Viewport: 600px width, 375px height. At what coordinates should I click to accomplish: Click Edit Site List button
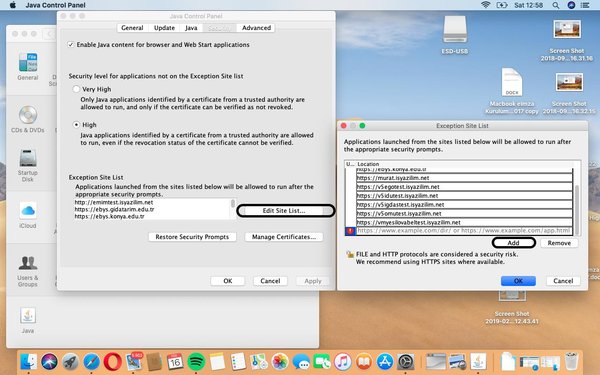tap(284, 211)
